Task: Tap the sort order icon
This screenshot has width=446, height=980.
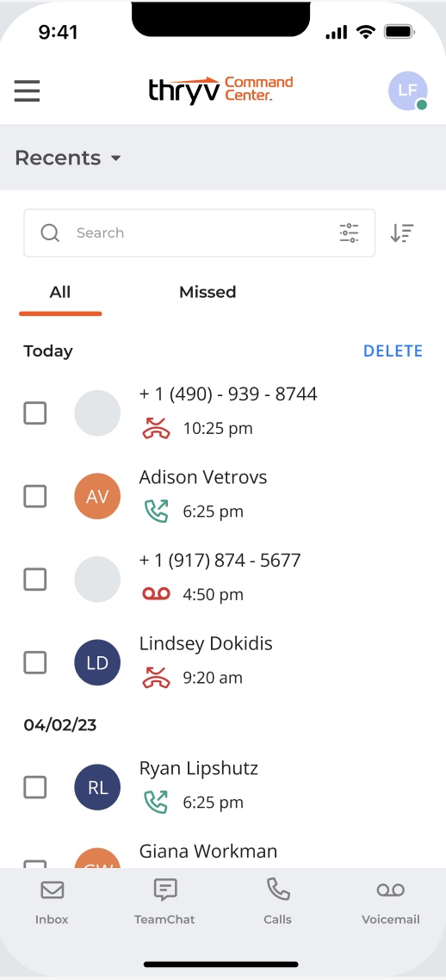Action: coord(402,233)
